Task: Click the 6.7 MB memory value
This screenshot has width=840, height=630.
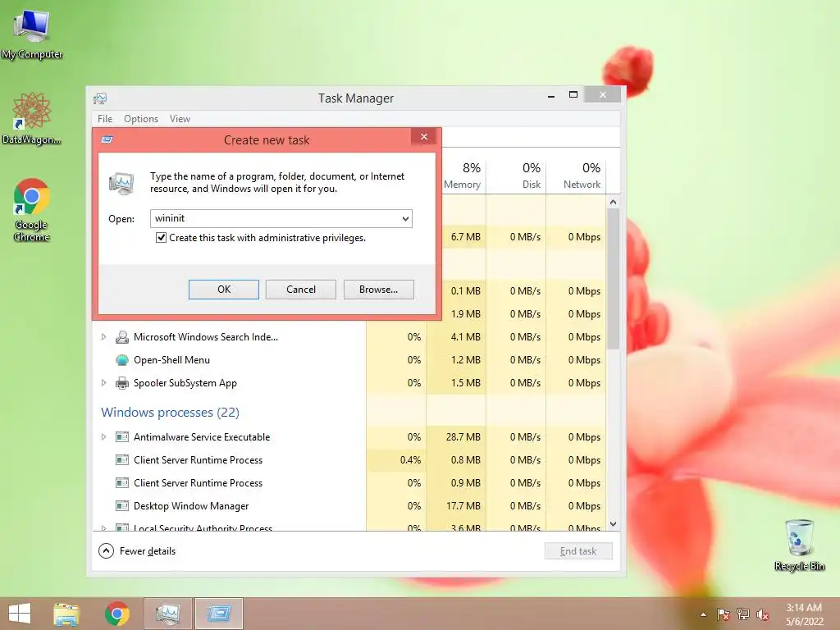Action: (466, 237)
